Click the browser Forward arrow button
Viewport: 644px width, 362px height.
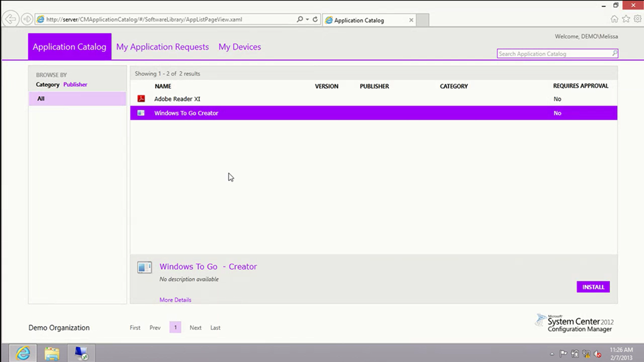click(27, 19)
